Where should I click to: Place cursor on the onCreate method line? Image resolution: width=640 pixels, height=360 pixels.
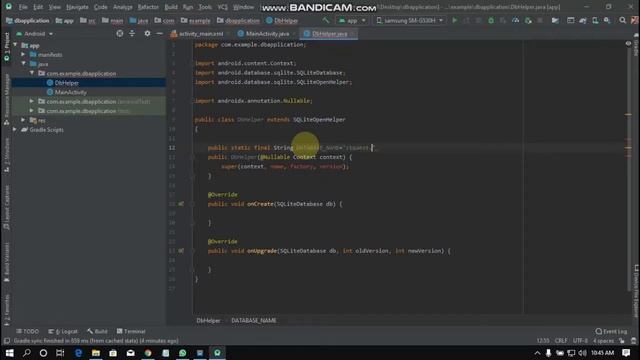pos(275,204)
